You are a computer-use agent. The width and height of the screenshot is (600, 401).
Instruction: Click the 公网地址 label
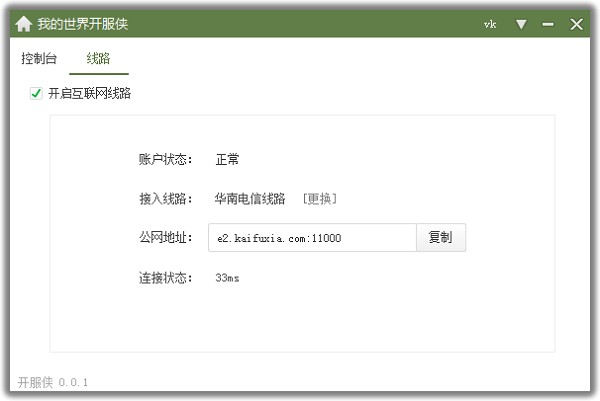pos(165,238)
